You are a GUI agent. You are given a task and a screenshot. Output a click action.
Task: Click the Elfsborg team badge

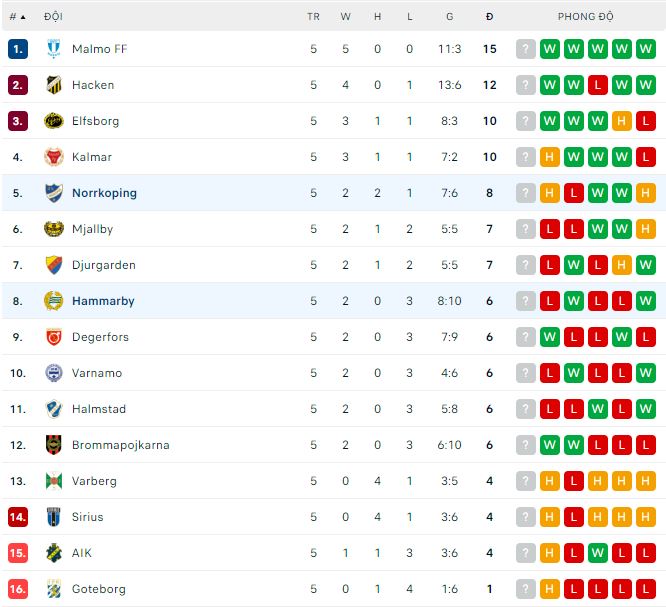pos(53,121)
